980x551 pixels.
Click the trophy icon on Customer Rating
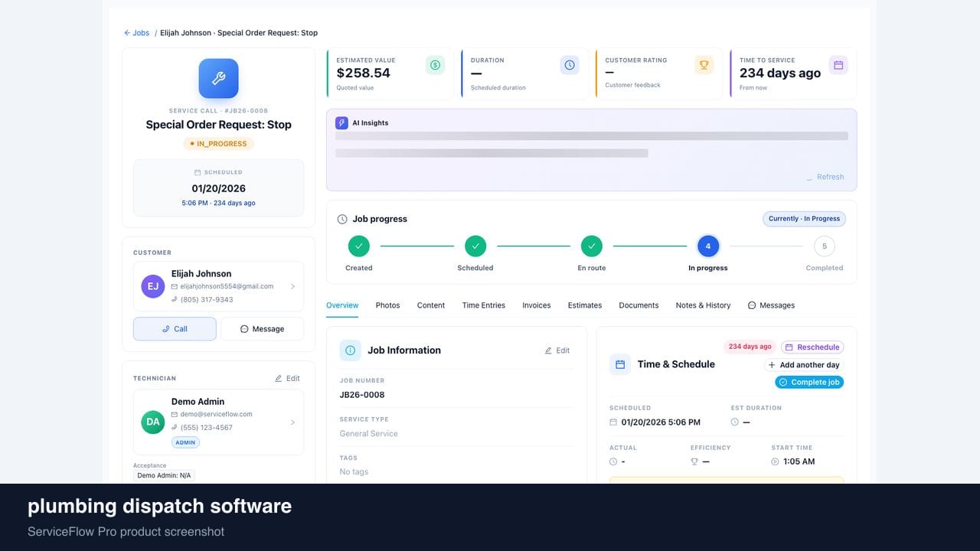pos(704,65)
